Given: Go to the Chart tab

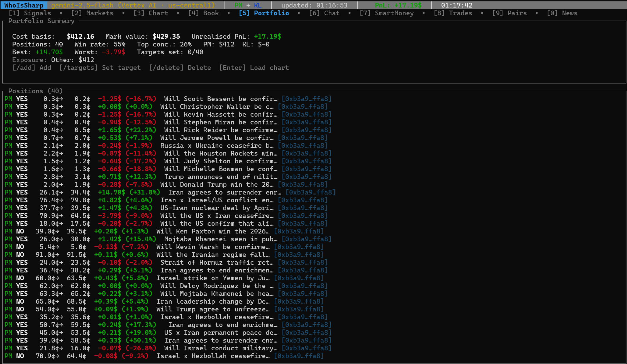Looking at the screenshot, I should pyautogui.click(x=151, y=13).
